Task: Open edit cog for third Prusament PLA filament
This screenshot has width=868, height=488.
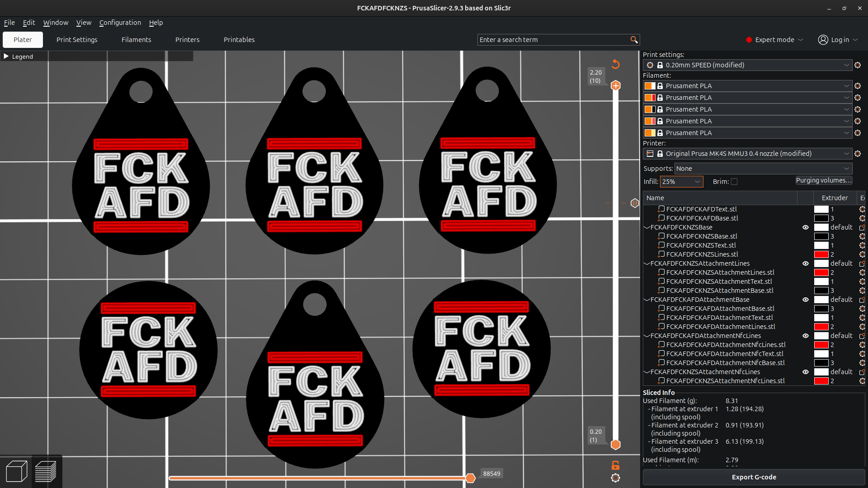Action: tap(858, 109)
